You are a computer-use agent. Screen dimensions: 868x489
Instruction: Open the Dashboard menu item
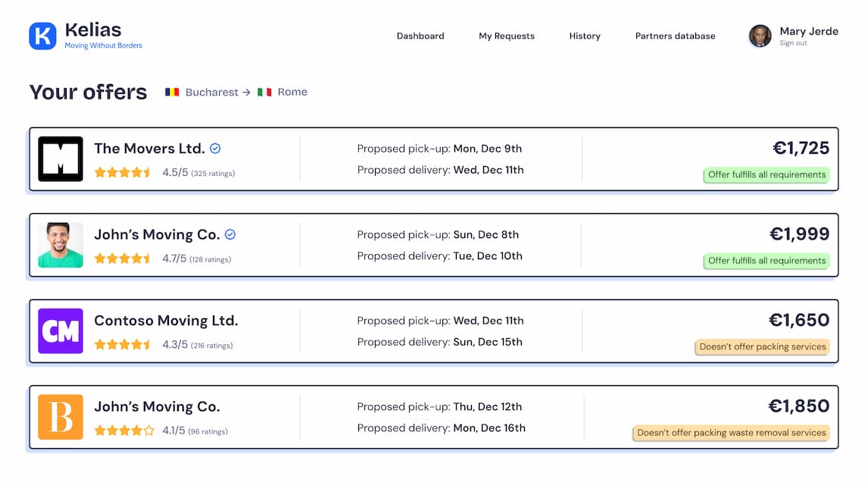420,36
